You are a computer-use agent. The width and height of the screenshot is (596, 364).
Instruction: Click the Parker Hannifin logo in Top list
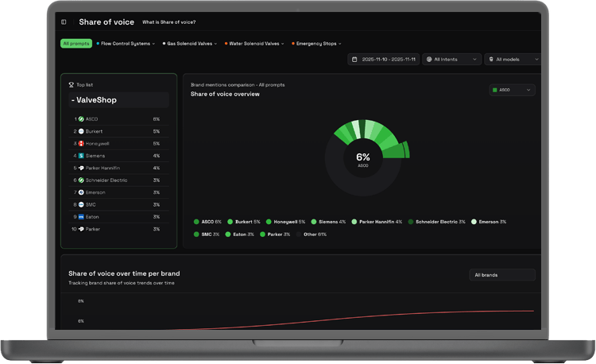point(81,168)
